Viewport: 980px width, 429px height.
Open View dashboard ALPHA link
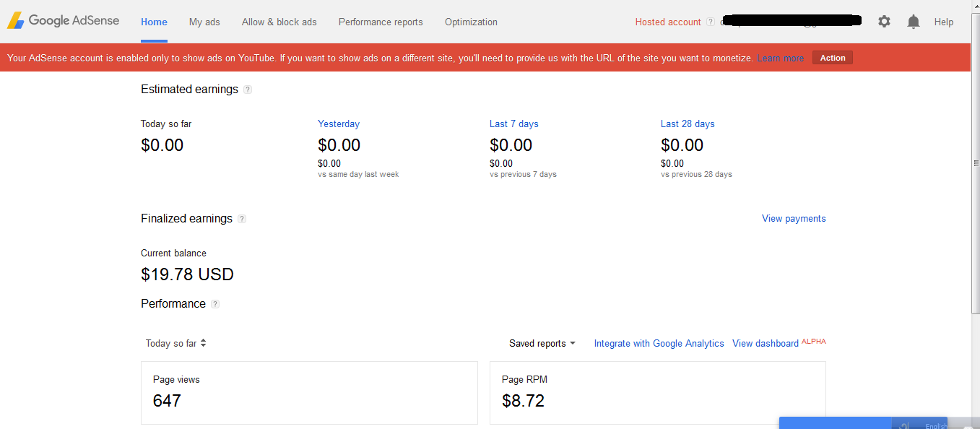click(766, 344)
